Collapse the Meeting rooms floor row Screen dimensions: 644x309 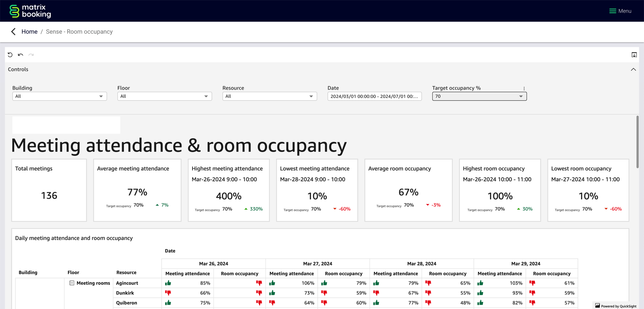72,283
